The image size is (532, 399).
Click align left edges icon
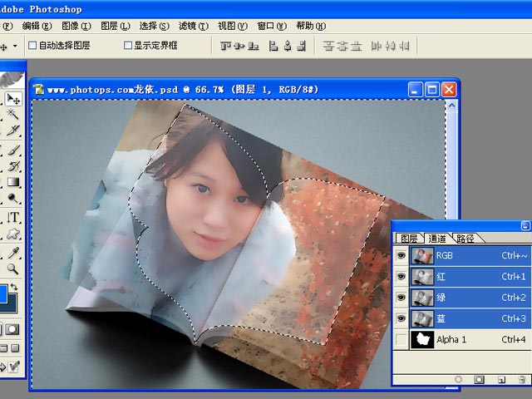pos(270,46)
